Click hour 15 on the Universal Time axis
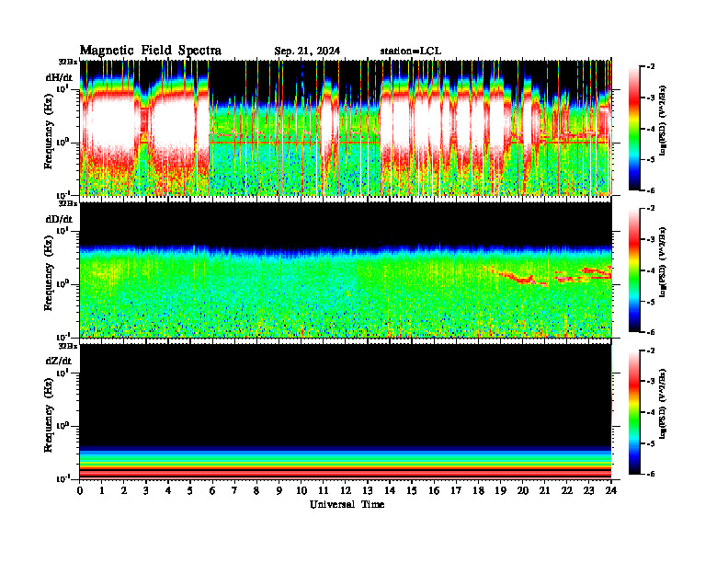The width and height of the screenshot is (728, 563). click(412, 490)
